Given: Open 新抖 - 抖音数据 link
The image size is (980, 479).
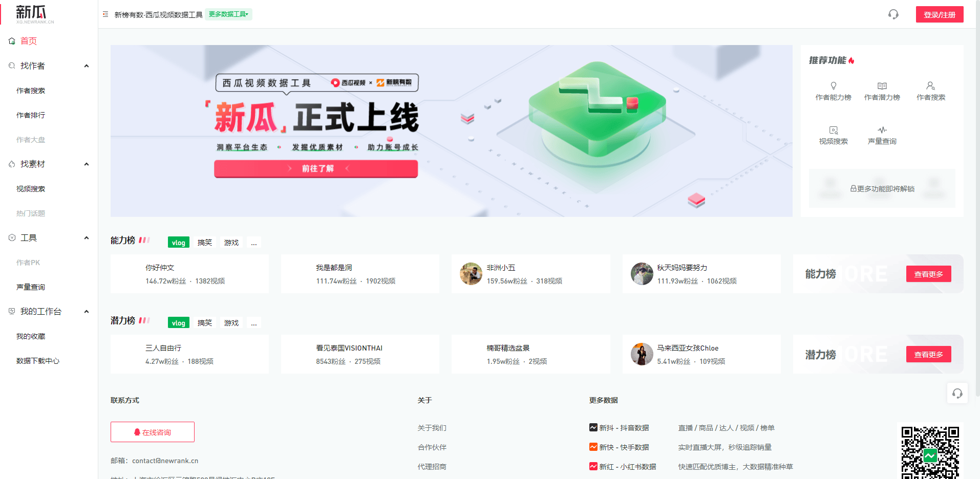Looking at the screenshot, I should pyautogui.click(x=624, y=428).
